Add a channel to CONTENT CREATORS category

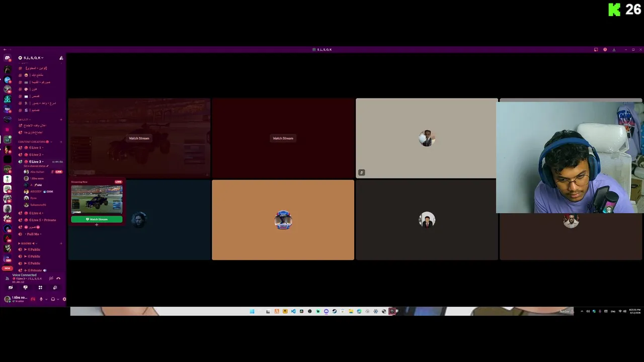click(x=61, y=142)
